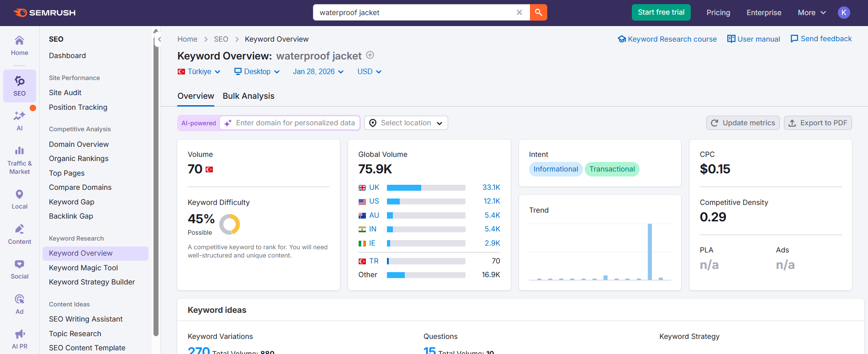
Task: Click the SEO breadcrumb
Action: 221,39
